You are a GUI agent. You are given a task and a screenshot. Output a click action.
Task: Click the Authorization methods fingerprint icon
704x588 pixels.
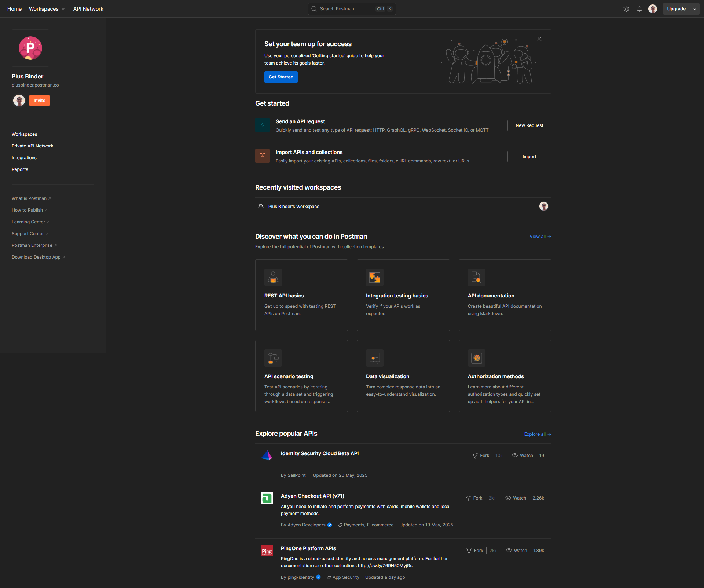point(477,358)
